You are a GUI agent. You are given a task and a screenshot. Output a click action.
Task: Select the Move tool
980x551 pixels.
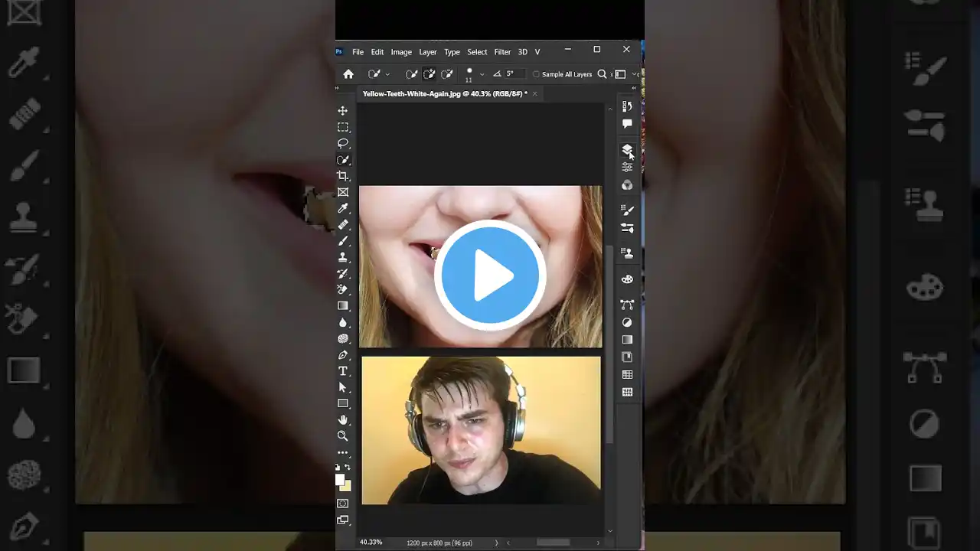coord(343,111)
